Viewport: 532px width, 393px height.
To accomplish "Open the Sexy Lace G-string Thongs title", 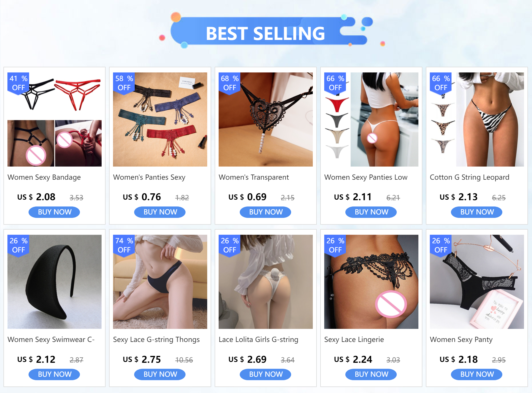I will 156,340.
